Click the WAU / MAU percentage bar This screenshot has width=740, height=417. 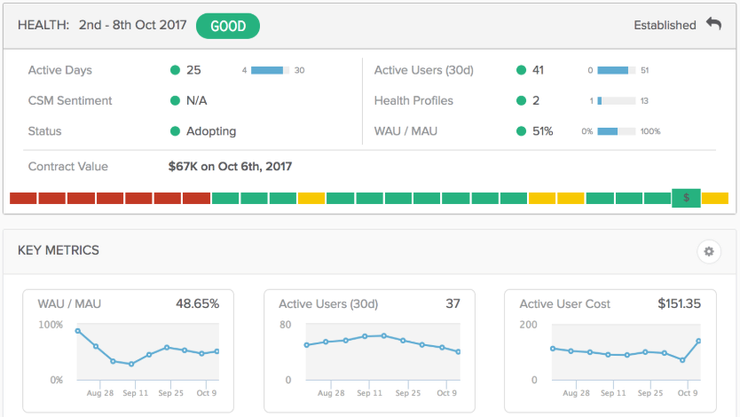point(616,132)
